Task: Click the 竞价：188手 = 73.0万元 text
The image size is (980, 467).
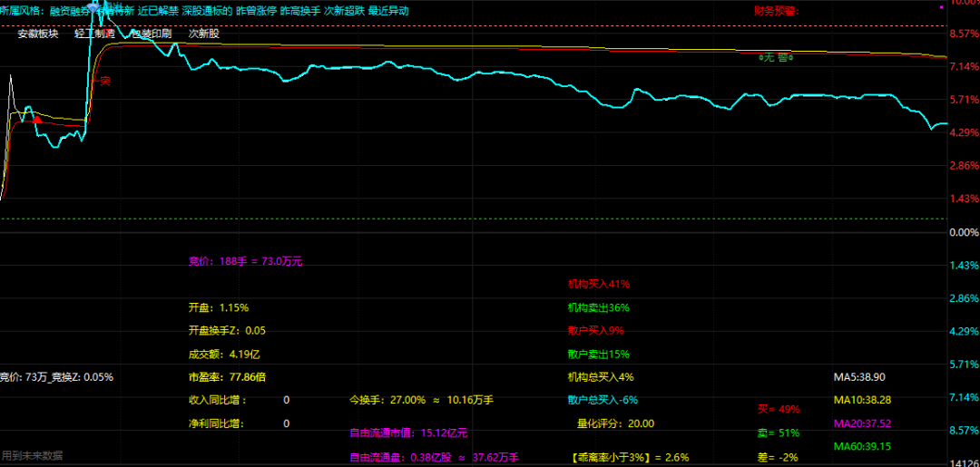Action: 246,261
